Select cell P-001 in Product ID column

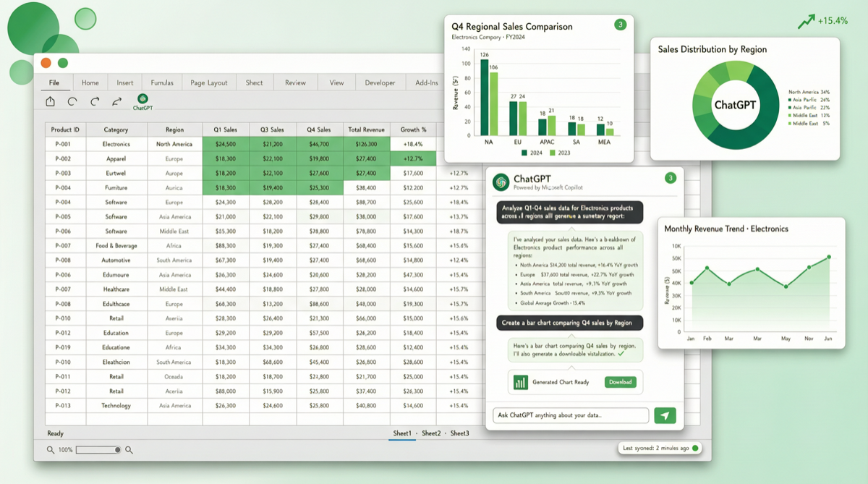coord(66,144)
